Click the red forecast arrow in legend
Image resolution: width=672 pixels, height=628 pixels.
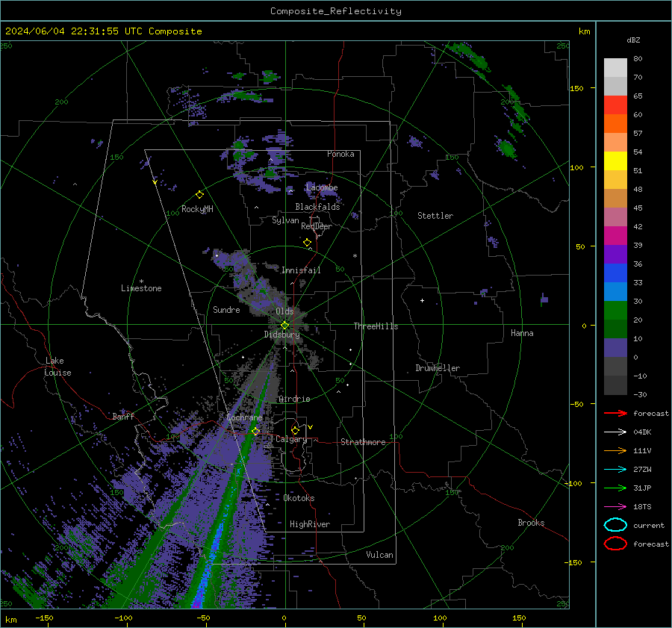pos(615,413)
